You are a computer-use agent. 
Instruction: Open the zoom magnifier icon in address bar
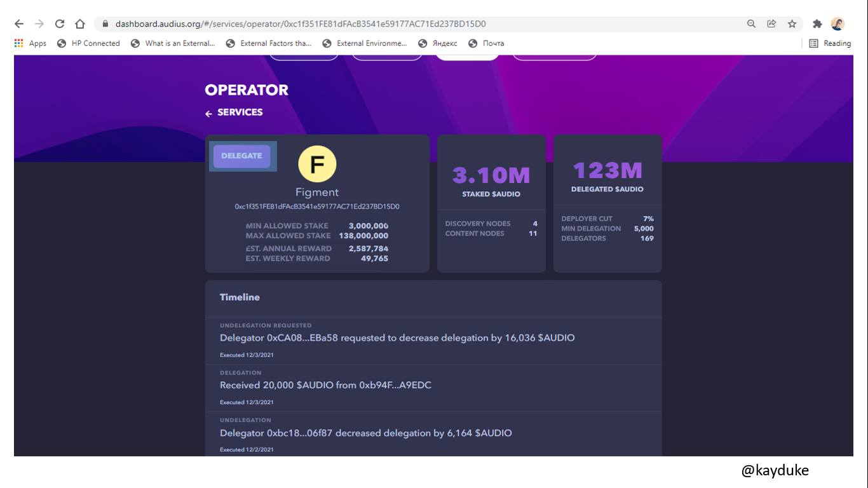751,24
